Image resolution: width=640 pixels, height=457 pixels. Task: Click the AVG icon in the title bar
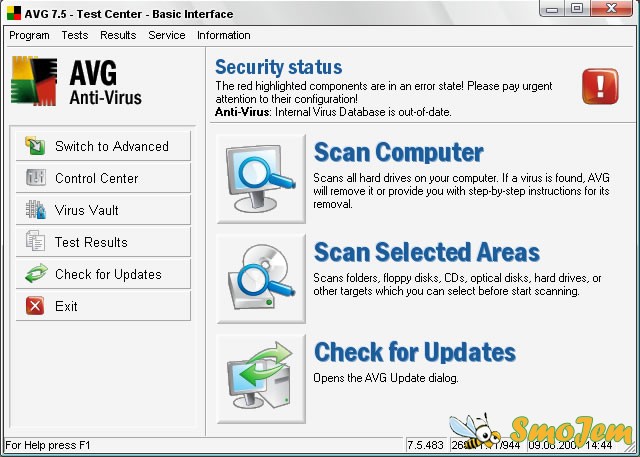point(13,13)
